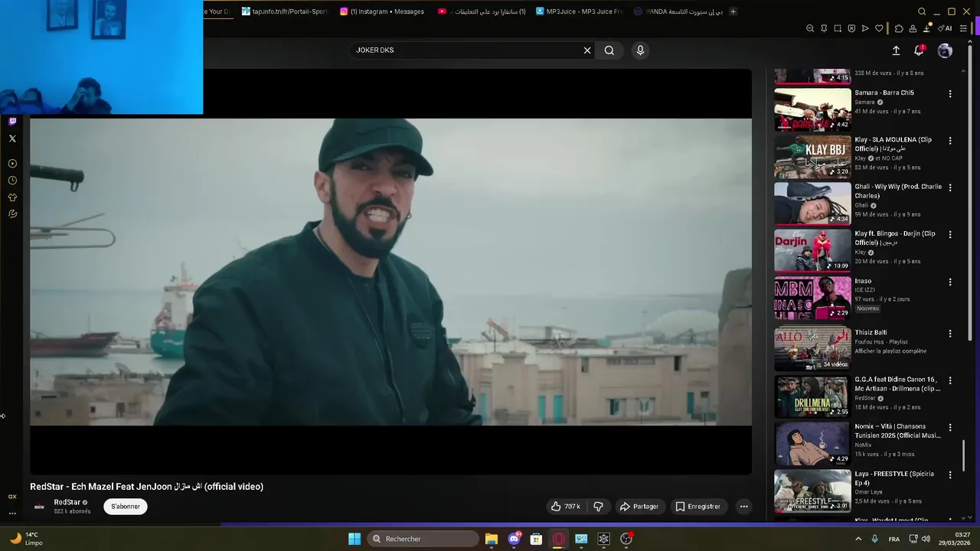This screenshot has height=551, width=980.
Task: Open more video actions ellipsis
Action: click(743, 507)
